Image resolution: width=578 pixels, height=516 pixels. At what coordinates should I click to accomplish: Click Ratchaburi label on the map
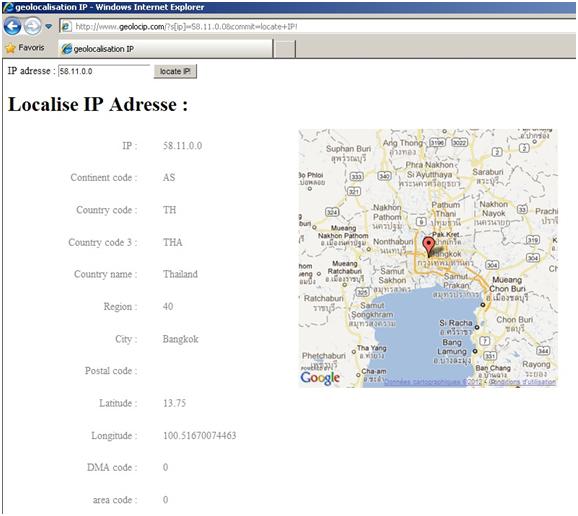[x=323, y=298]
